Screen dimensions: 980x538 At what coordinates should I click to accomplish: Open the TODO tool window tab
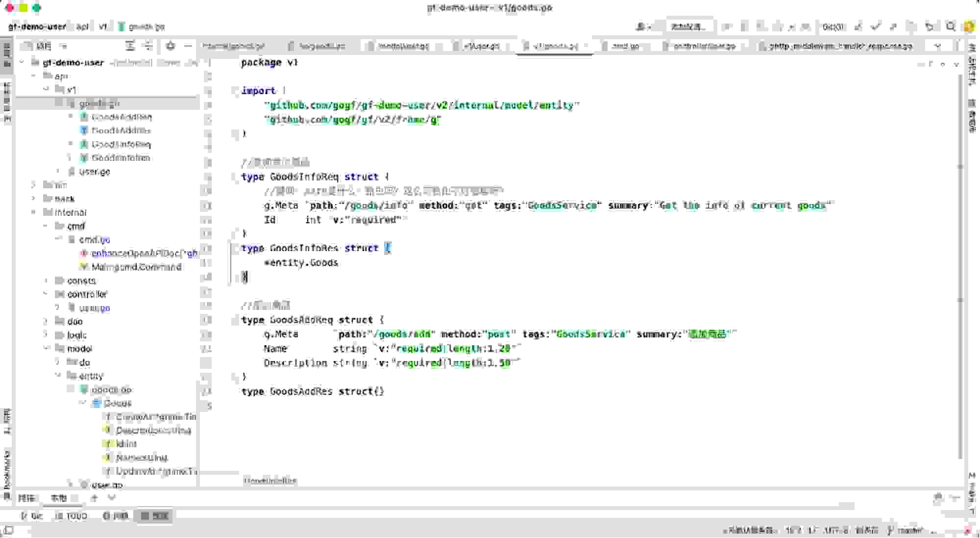click(72, 516)
